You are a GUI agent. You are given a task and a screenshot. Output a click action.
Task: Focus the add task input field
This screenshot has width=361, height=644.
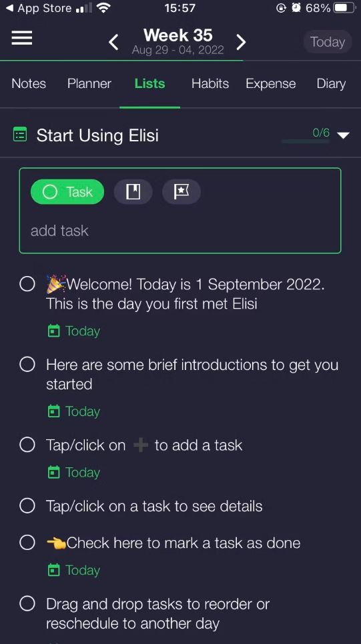point(180,231)
